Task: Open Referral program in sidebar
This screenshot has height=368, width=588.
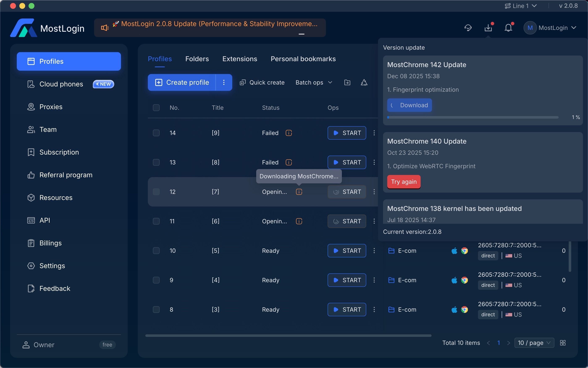Action: point(69,175)
